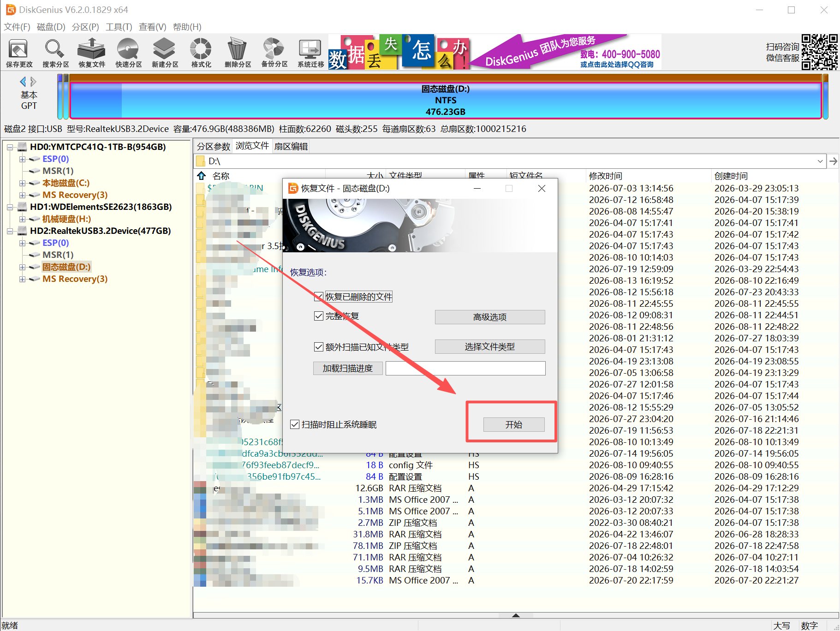840x631 pixels.
Task: Toggle the 恢复已删除的文件 checkbox
Action: click(318, 297)
